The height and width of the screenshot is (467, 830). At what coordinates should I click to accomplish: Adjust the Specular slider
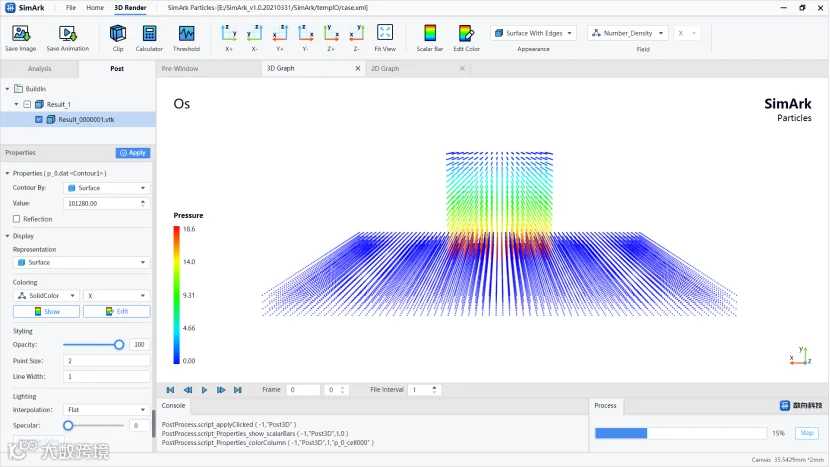pos(68,425)
